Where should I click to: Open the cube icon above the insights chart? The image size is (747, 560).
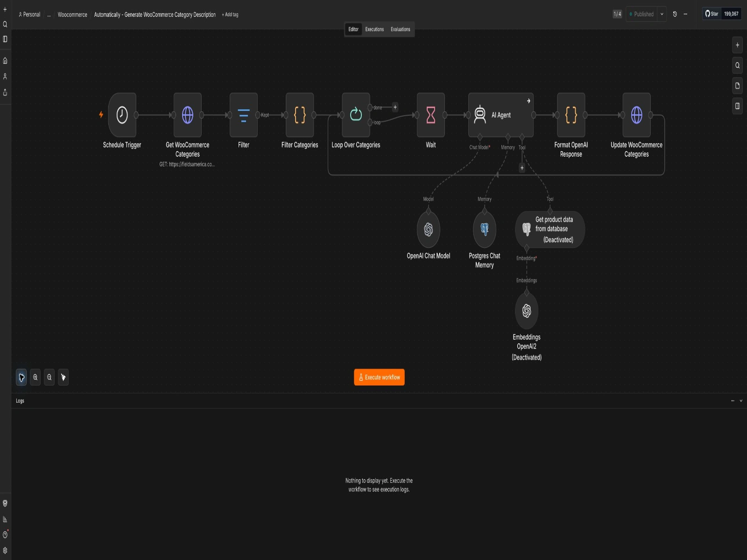coord(5,503)
